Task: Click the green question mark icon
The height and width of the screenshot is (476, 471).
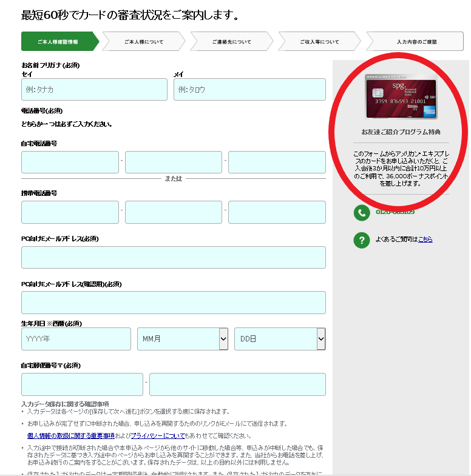Action: click(362, 240)
